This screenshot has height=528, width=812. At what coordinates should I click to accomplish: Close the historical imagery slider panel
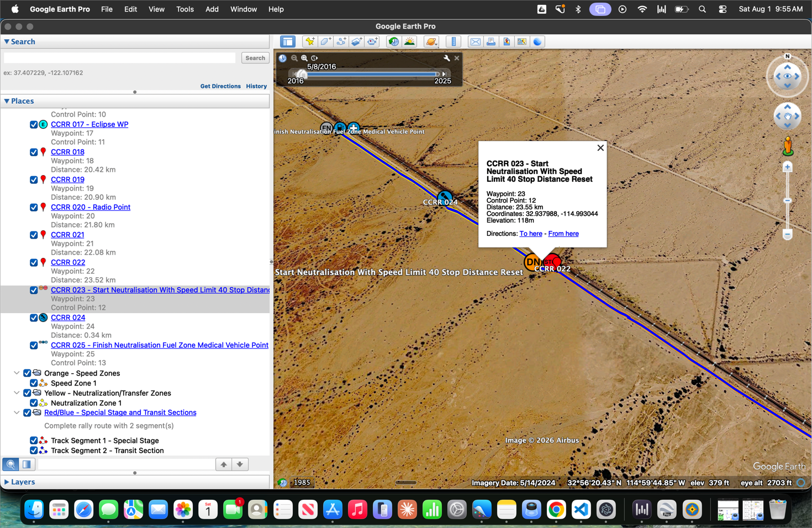point(457,58)
